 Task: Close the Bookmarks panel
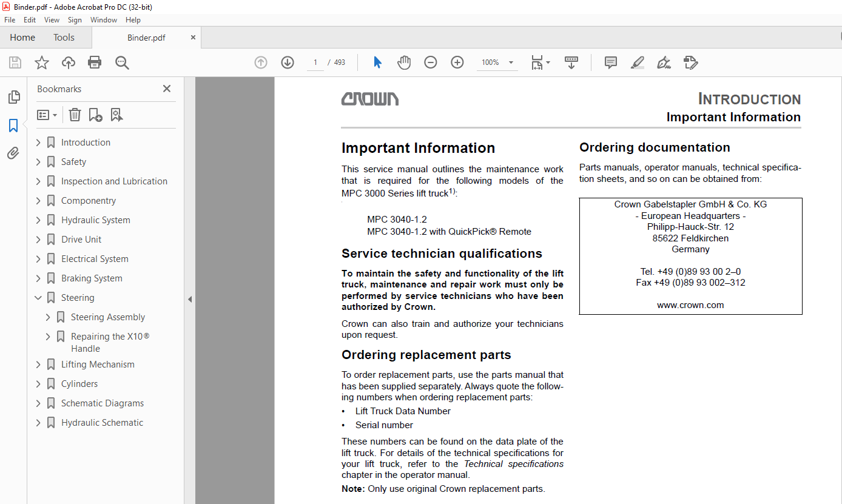coord(167,89)
